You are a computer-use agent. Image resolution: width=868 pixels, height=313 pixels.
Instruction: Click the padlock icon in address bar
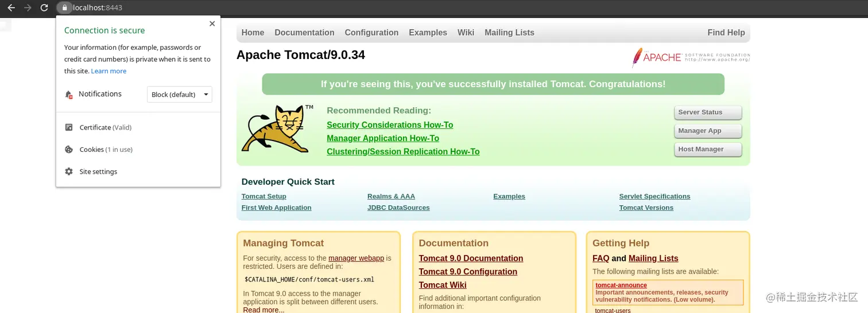(x=64, y=7)
